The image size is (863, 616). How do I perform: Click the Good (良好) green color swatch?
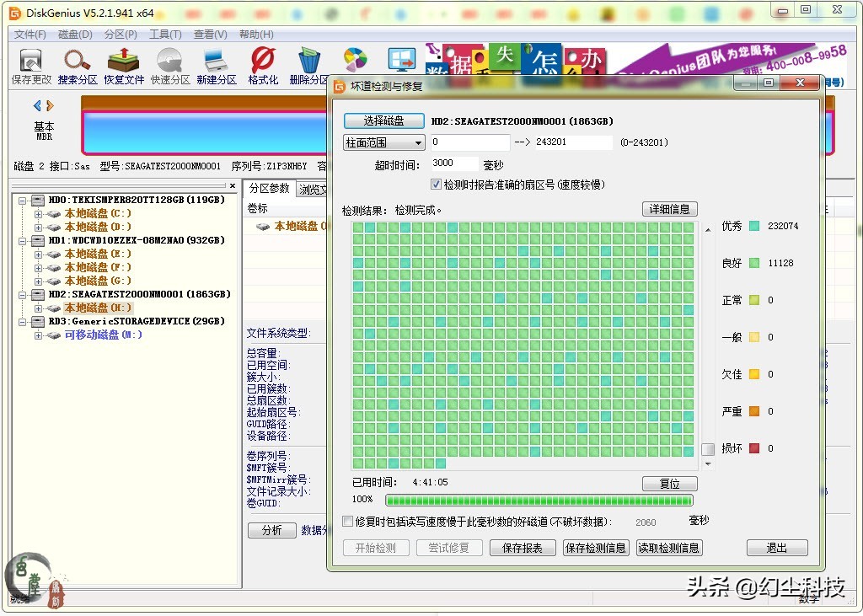coord(754,263)
